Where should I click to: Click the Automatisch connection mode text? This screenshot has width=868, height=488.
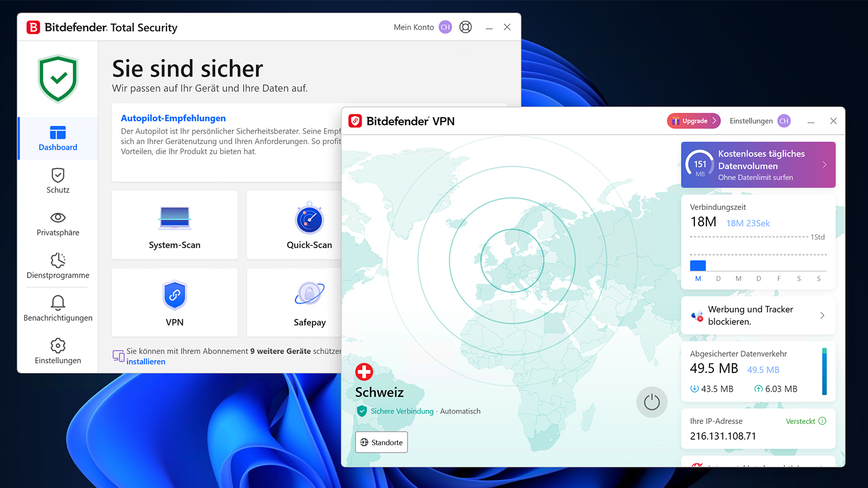tap(460, 412)
